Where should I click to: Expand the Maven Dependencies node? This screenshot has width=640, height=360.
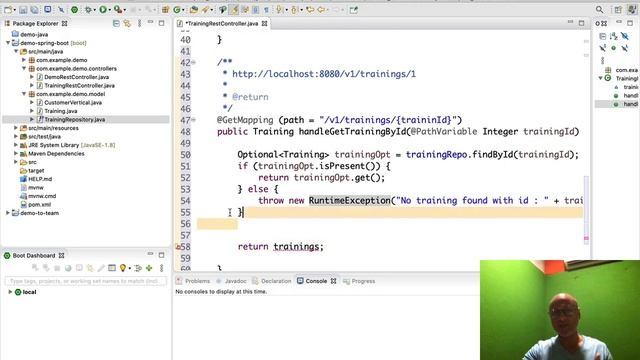click(16, 153)
